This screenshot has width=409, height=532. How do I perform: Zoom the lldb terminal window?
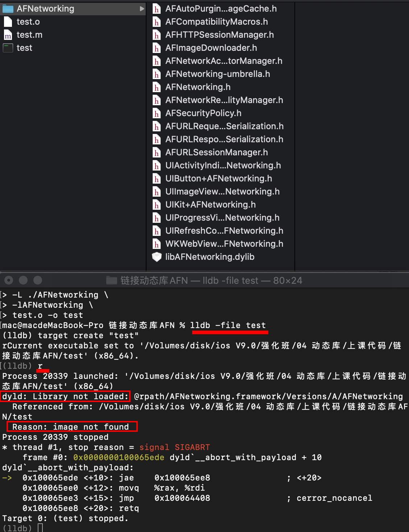tap(38, 280)
